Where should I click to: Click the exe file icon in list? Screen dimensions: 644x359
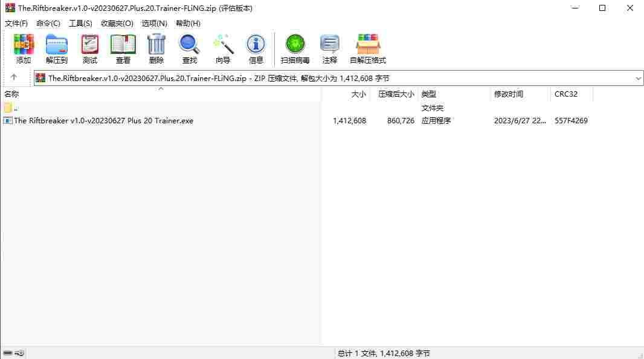pos(8,121)
